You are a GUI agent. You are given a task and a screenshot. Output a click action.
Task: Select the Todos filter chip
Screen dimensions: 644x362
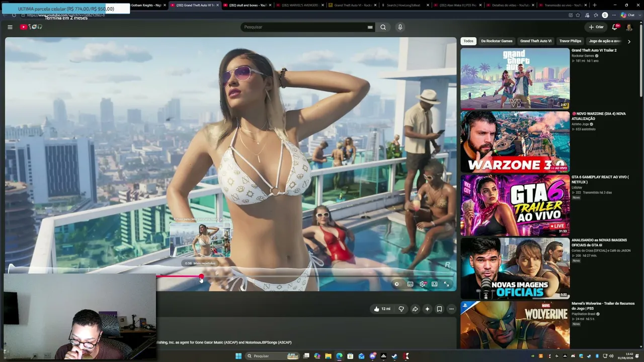coord(468,41)
